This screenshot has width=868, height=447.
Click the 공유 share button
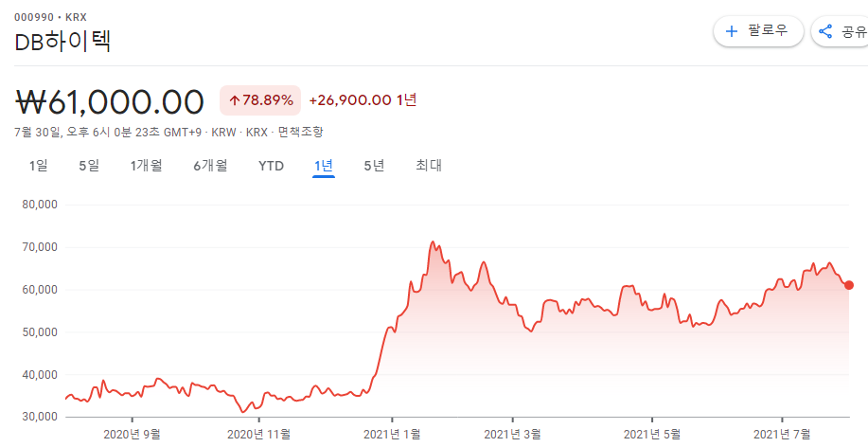(841, 31)
